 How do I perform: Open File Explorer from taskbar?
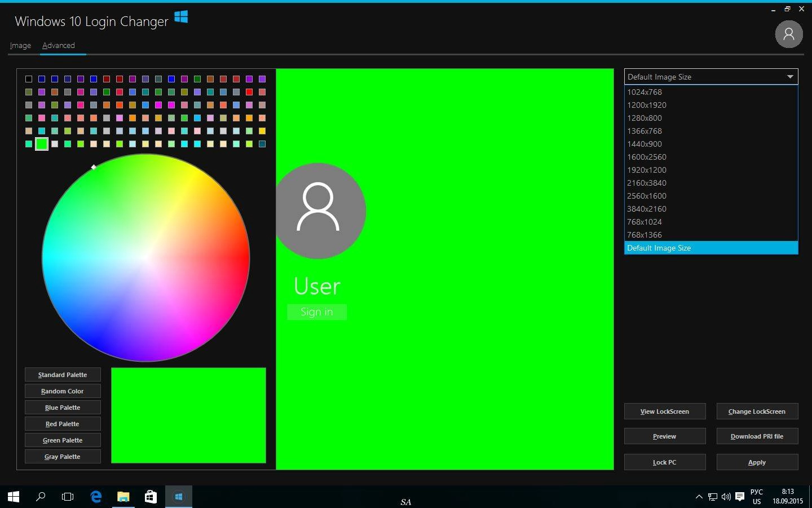coord(123,497)
